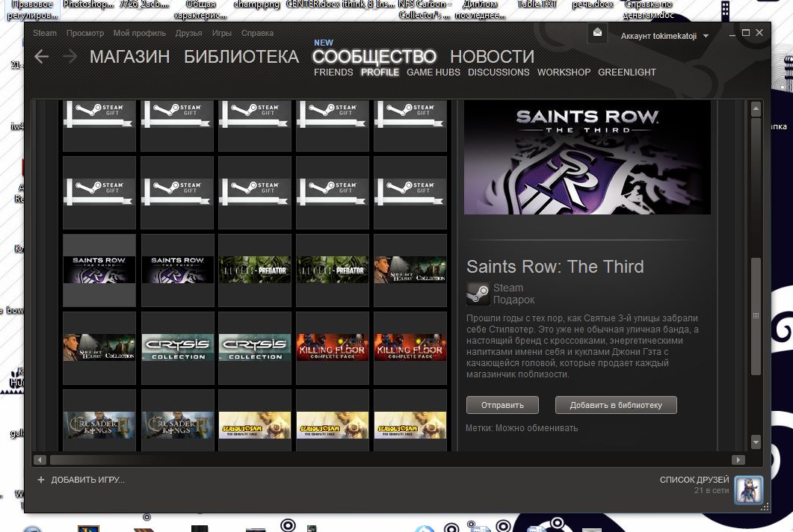793x532 pixels.
Task: Switch to the МАГАЗИН tab
Action: (129, 57)
